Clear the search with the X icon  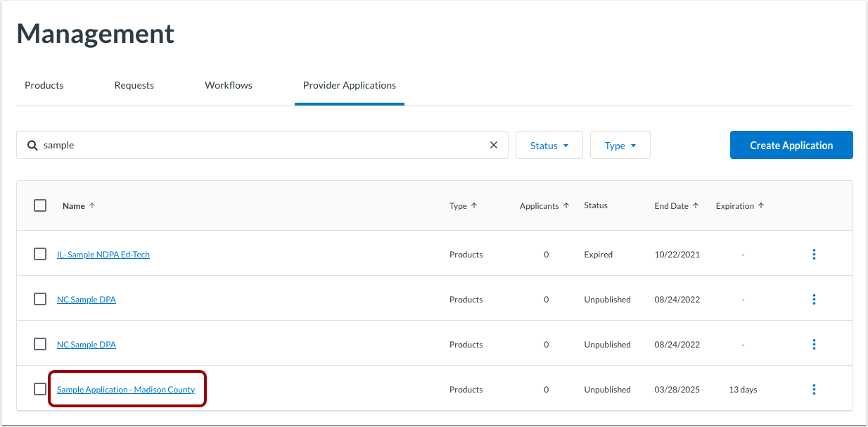[493, 145]
